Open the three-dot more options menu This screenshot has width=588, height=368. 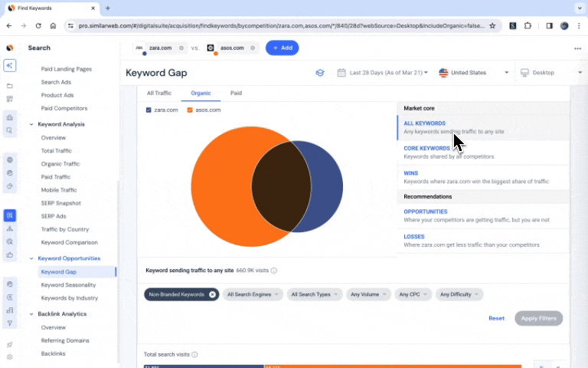577,48
